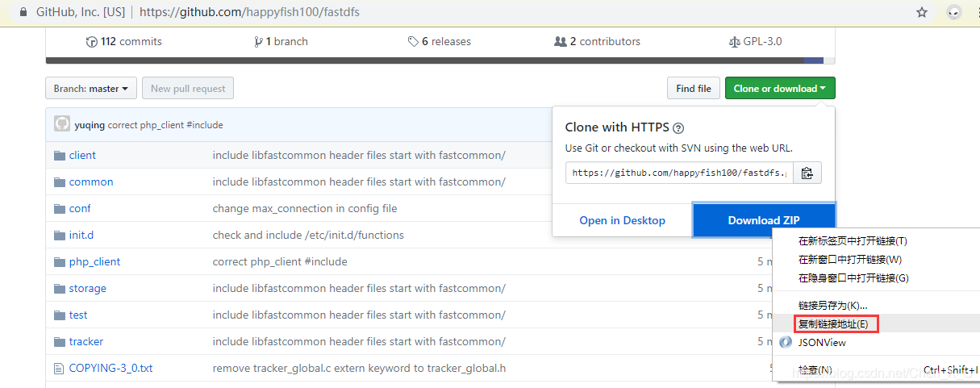Collapse the Clone or download dropdown
The width and height of the screenshot is (980, 388).
coord(780,89)
